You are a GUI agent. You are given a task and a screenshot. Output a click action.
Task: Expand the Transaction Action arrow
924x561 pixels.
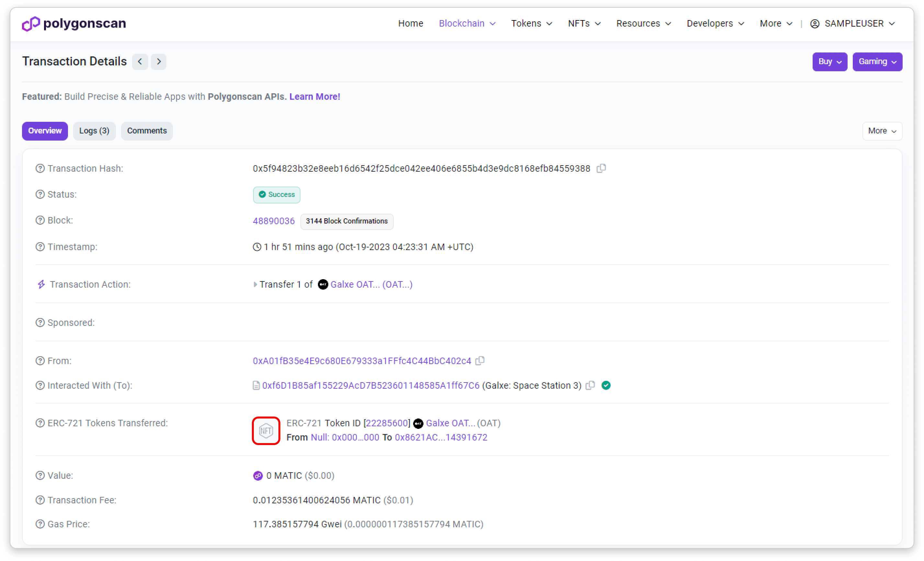pyautogui.click(x=255, y=284)
